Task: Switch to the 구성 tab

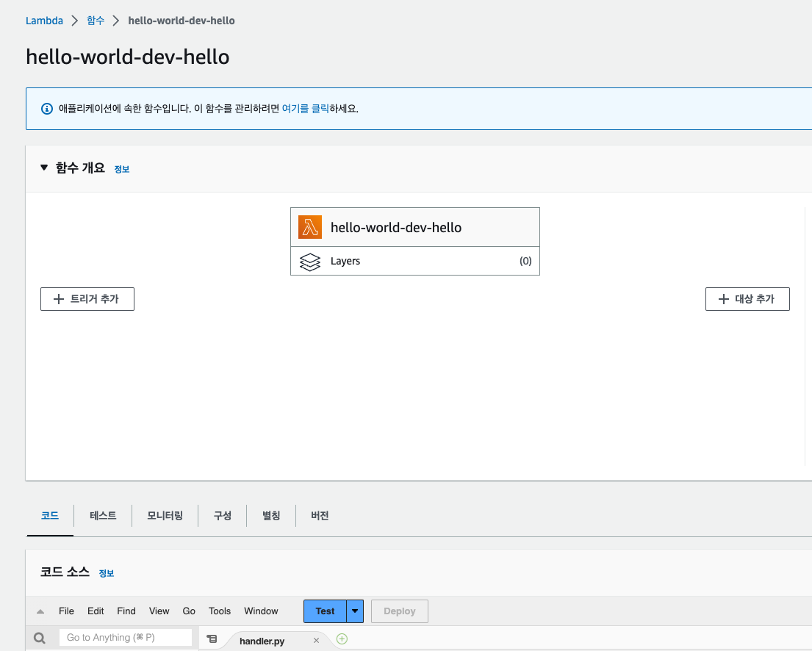Action: [223, 515]
